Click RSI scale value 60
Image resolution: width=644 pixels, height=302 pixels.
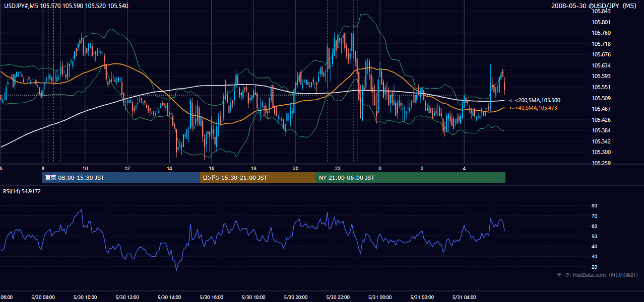click(594, 226)
